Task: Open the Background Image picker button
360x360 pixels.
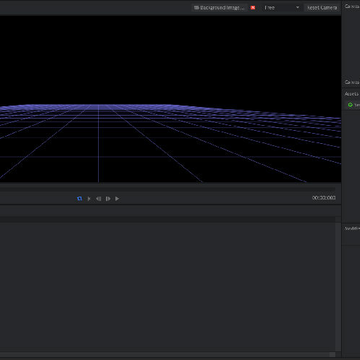Action: (x=219, y=8)
